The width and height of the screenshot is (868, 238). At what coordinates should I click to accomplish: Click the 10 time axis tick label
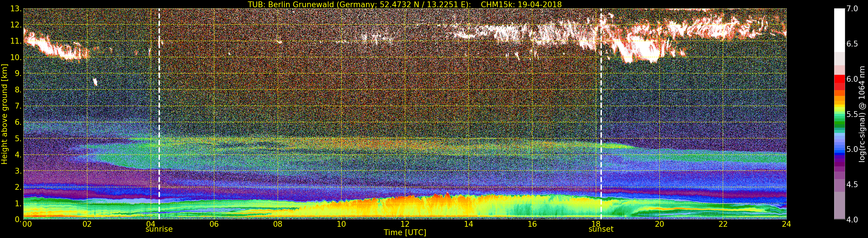point(341,224)
